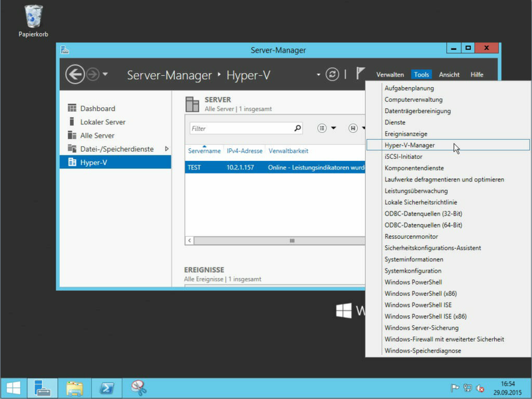Open Aufgabenplanung from Tools menu
The image size is (532, 399).
[x=448, y=88]
